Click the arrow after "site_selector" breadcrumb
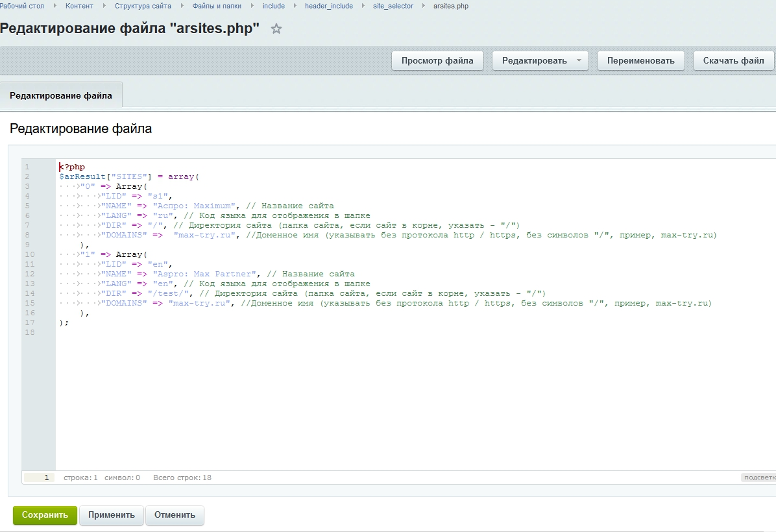Screen dimensions: 776x532 click(x=423, y=6)
